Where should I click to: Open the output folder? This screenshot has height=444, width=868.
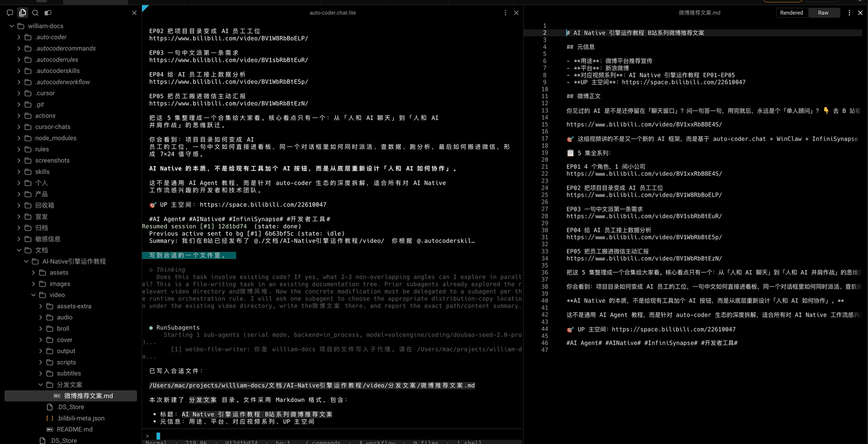[x=71, y=351]
